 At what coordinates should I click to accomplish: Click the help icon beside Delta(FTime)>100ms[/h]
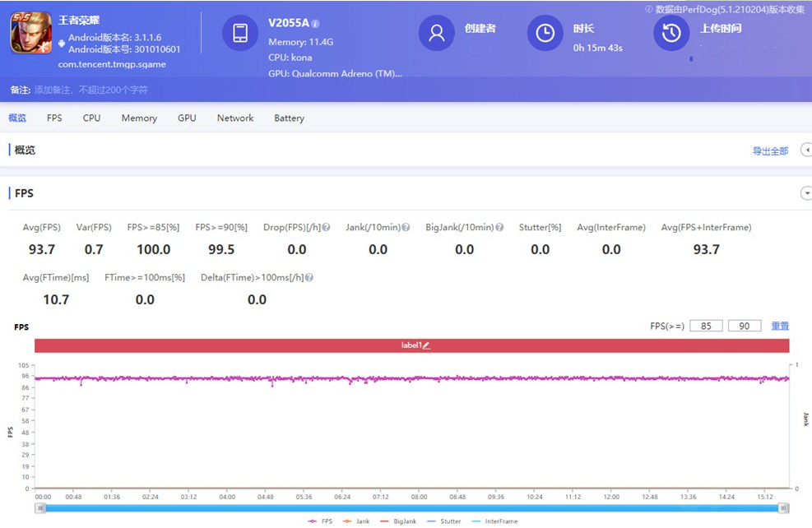coord(309,277)
